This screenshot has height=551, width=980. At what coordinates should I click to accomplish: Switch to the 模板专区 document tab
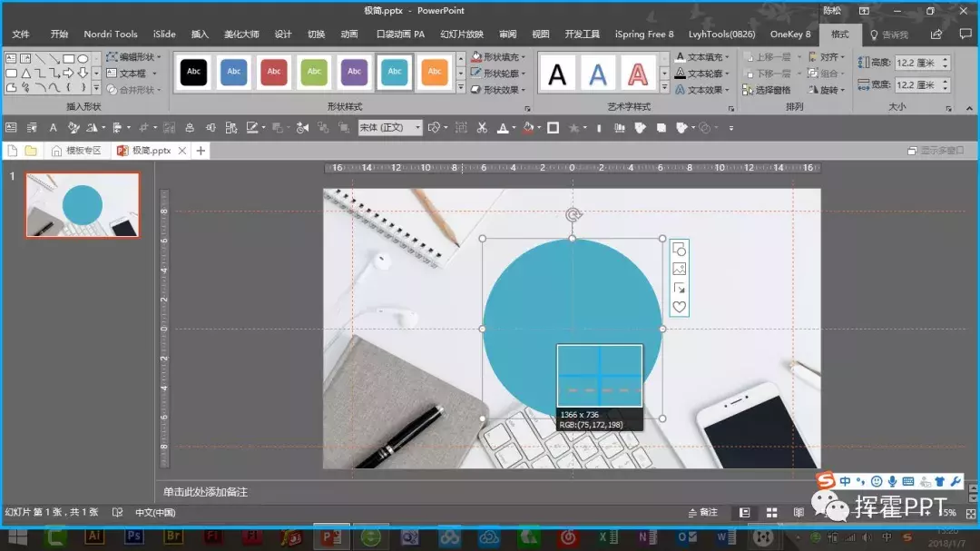point(77,151)
